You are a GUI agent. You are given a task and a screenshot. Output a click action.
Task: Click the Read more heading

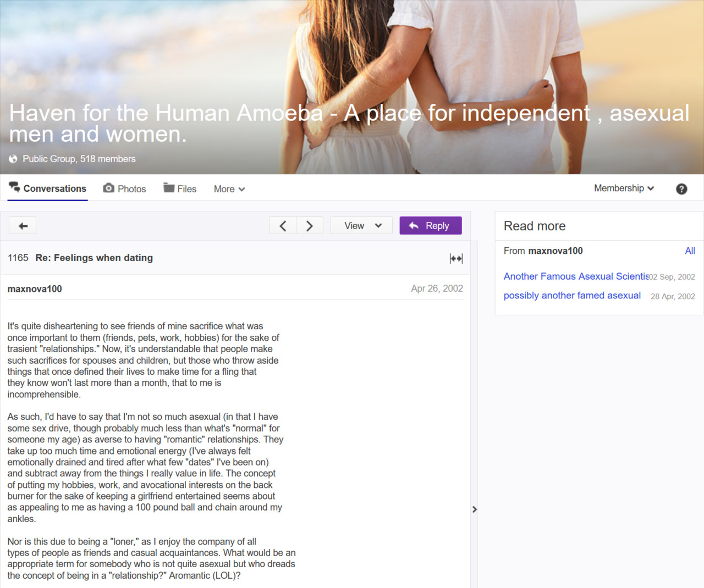(535, 226)
